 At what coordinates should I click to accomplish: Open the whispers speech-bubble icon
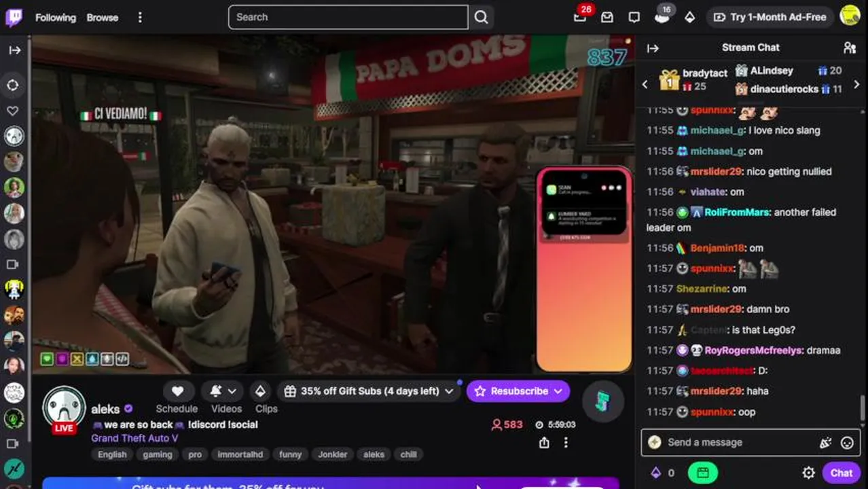(634, 18)
